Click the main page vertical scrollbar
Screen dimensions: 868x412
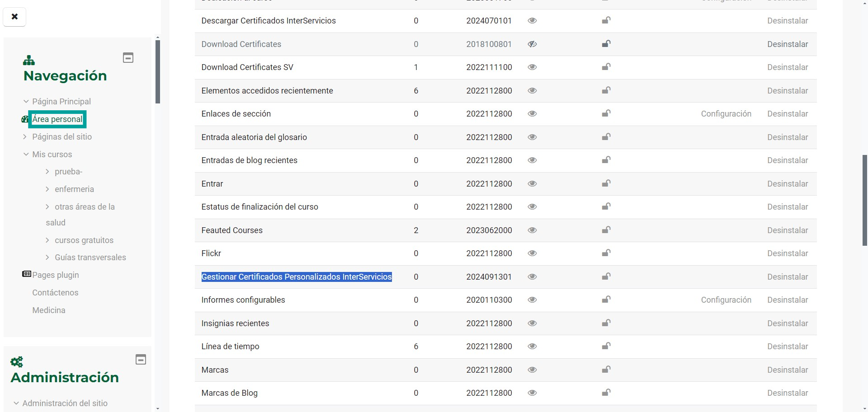tap(864, 200)
